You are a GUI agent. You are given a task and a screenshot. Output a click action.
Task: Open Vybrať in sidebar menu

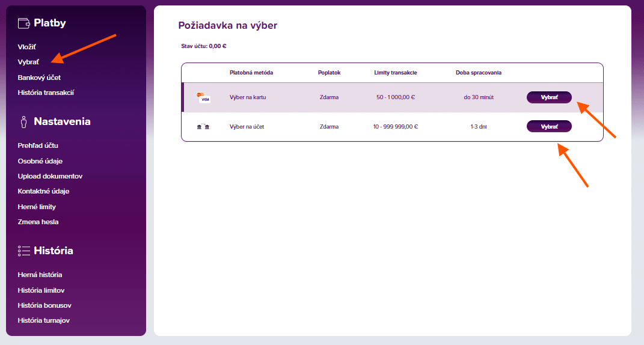(x=28, y=62)
